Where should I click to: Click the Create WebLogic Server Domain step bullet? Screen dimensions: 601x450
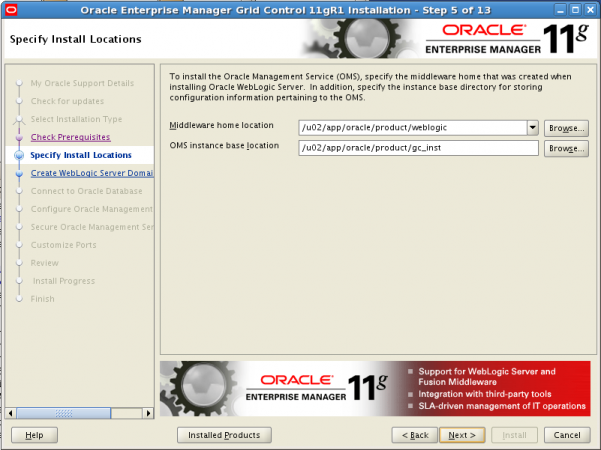click(19, 173)
